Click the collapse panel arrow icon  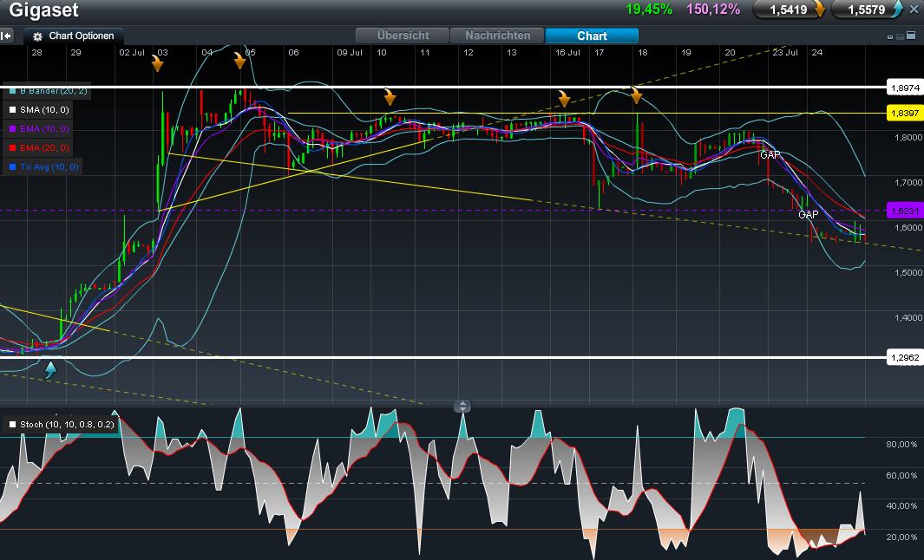[7, 36]
